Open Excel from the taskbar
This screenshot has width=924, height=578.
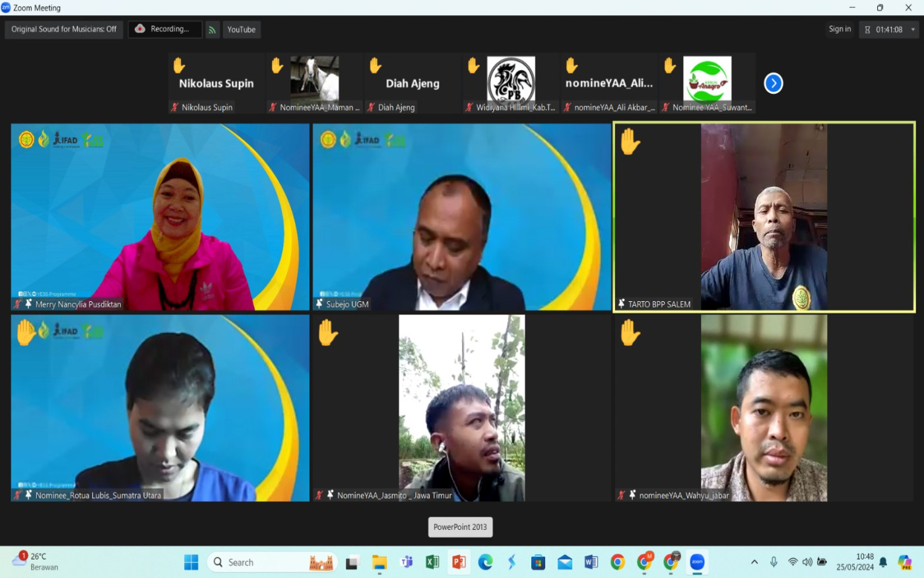432,562
